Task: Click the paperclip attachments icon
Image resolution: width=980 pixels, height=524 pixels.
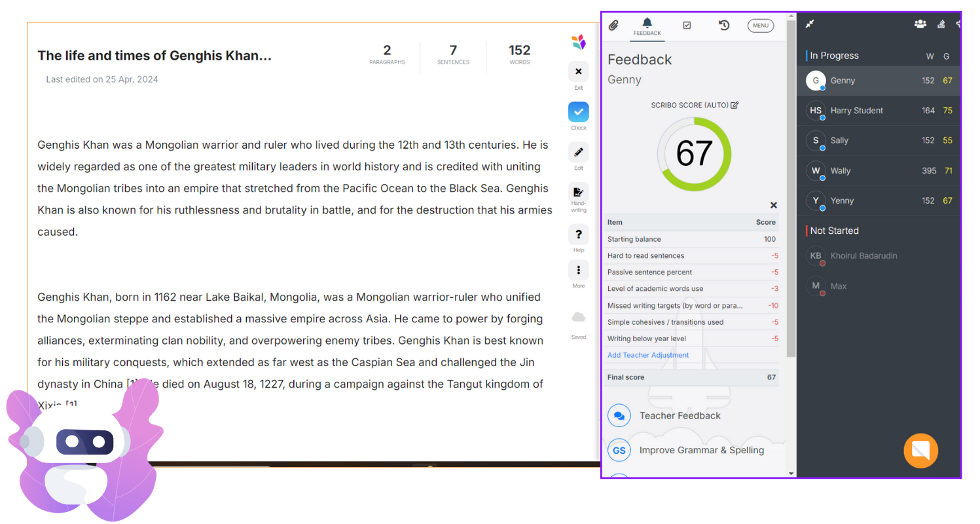Action: pyautogui.click(x=613, y=26)
